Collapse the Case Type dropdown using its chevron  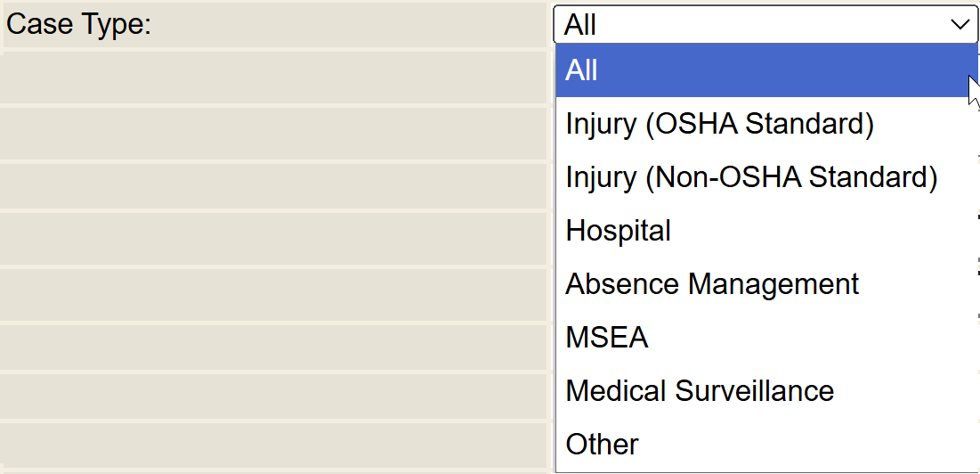pos(960,25)
